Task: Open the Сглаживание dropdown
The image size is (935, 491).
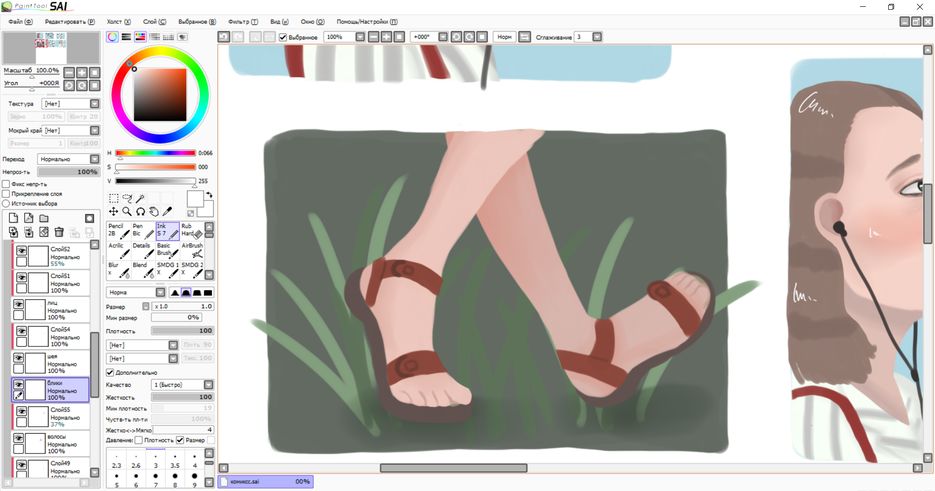Action: [597, 37]
